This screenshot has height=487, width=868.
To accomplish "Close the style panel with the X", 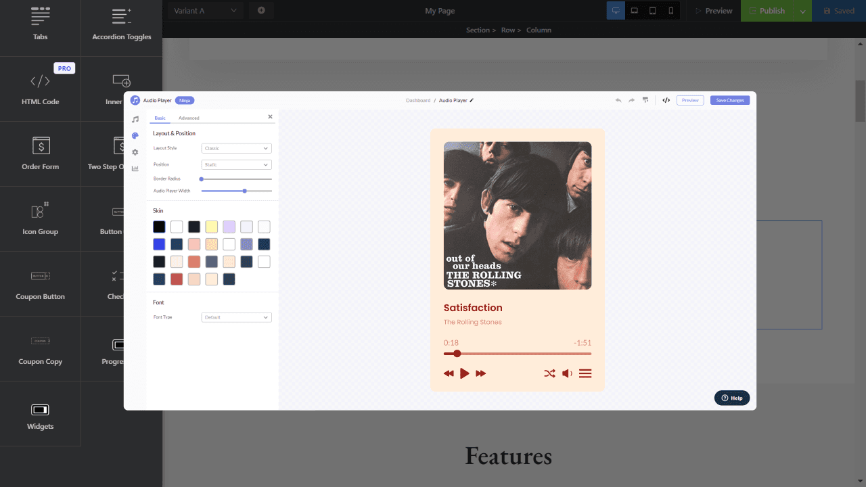I will (x=270, y=117).
